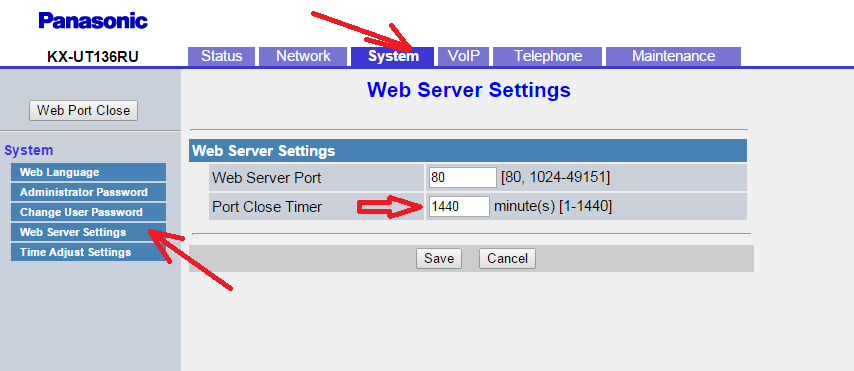
Task: Switch to the Maintenance tab
Action: (673, 56)
